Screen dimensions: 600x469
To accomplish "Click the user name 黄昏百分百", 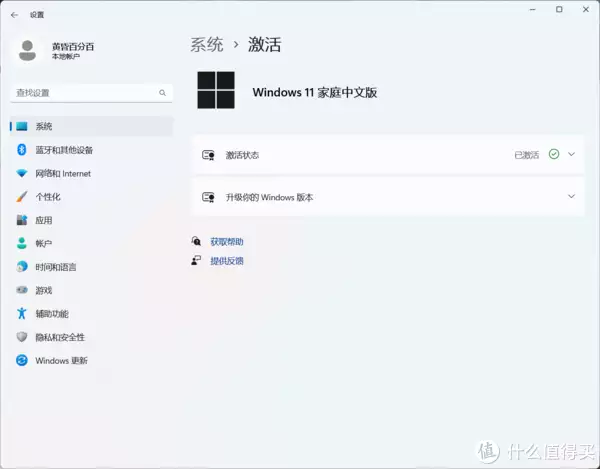I will pos(73,47).
